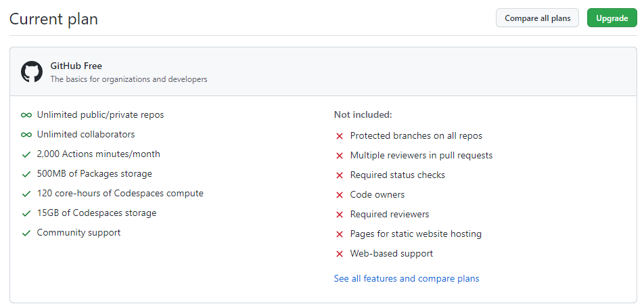The width and height of the screenshot is (644, 306).
Task: Click the 'Not included:' label
Action: pos(363,115)
